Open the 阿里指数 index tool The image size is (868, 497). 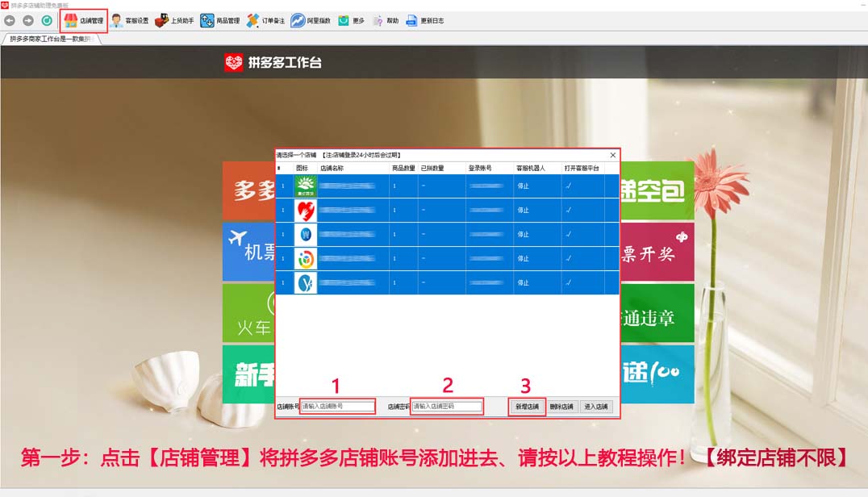click(x=311, y=20)
